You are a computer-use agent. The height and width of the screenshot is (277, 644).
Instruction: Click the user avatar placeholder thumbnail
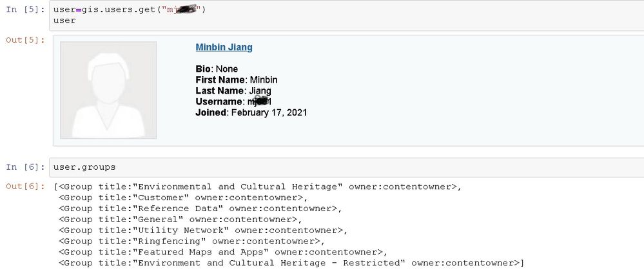108,90
